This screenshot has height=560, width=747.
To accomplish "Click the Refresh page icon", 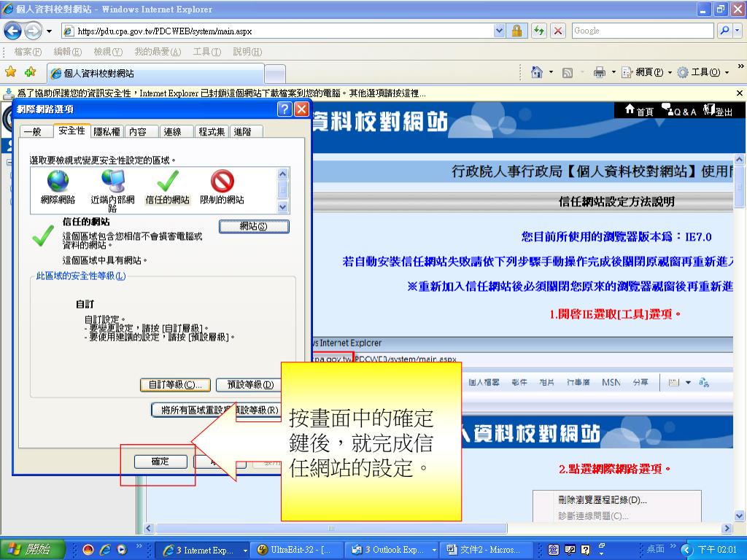I will tap(539, 31).
